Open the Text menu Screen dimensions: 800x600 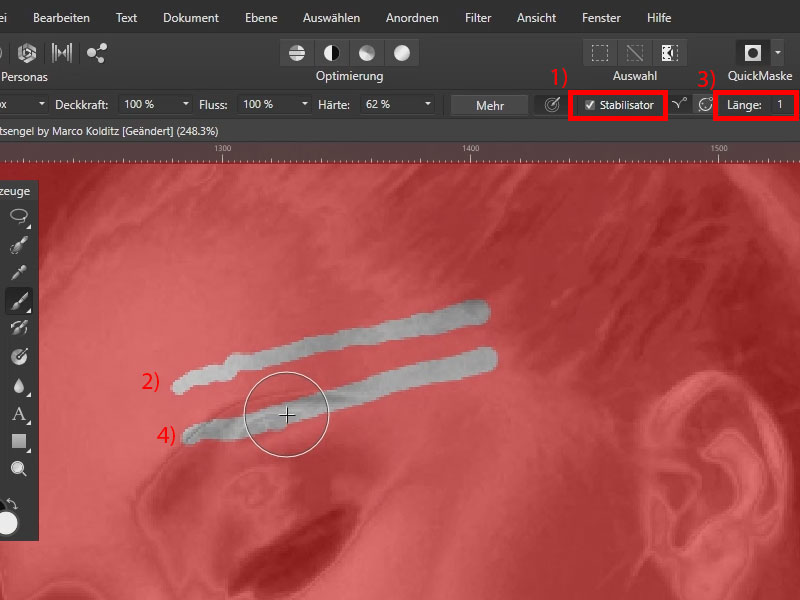[x=126, y=18]
